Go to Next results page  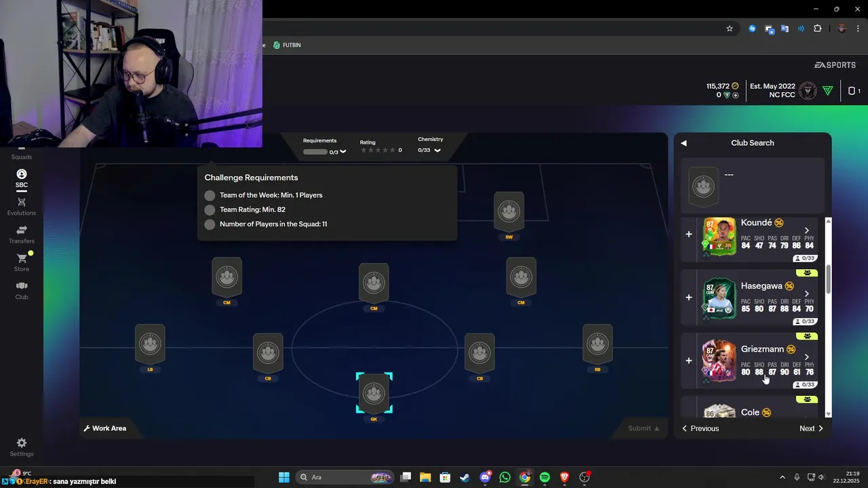click(811, 428)
